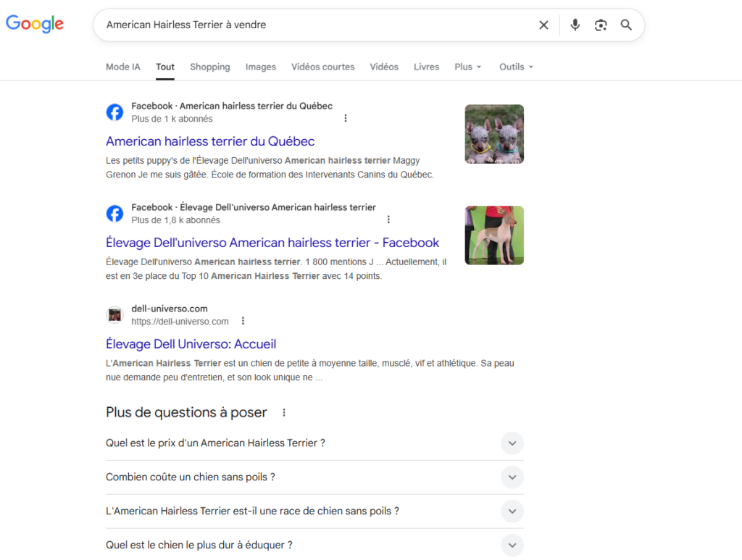Expand 'Quel est le chien le plus dur à éduquer ?'
The image size is (742, 560).
pos(512,545)
